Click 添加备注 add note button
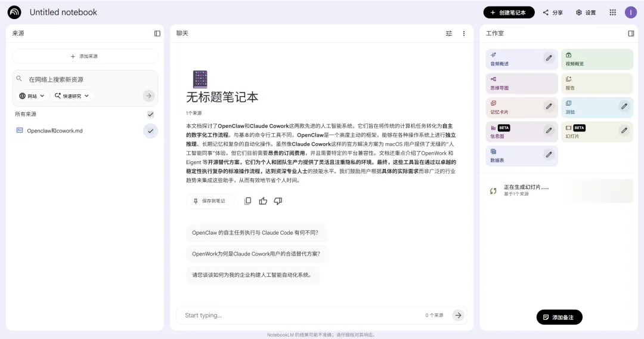 coord(559,318)
